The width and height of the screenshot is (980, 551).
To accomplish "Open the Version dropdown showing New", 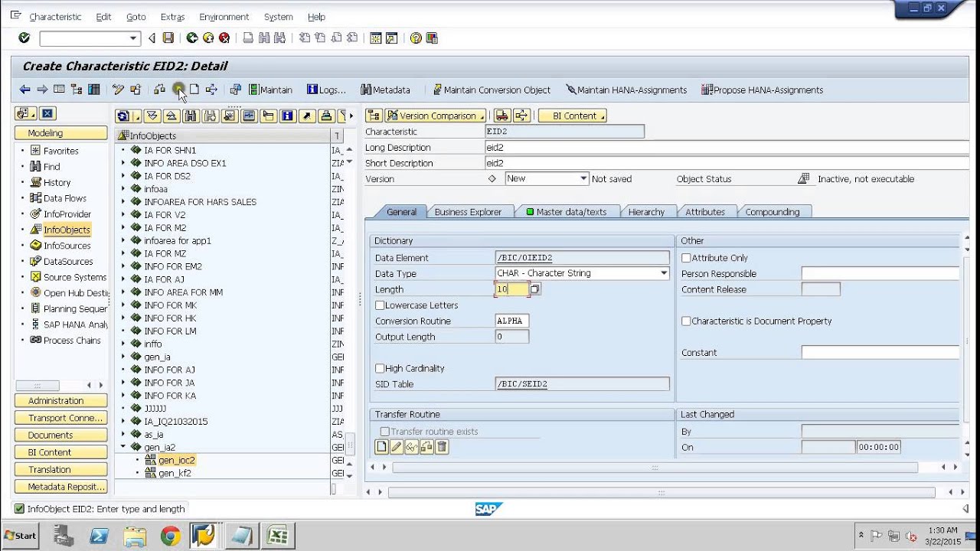I will (x=583, y=178).
